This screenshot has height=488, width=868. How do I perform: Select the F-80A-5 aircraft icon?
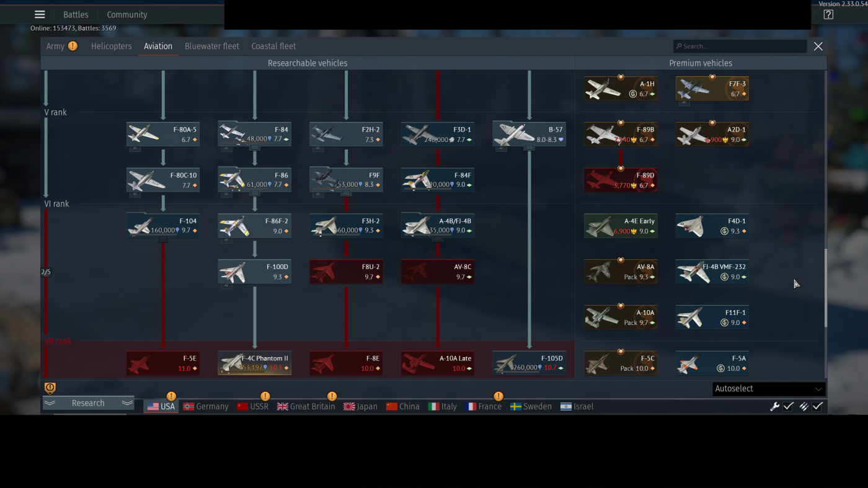click(143, 134)
